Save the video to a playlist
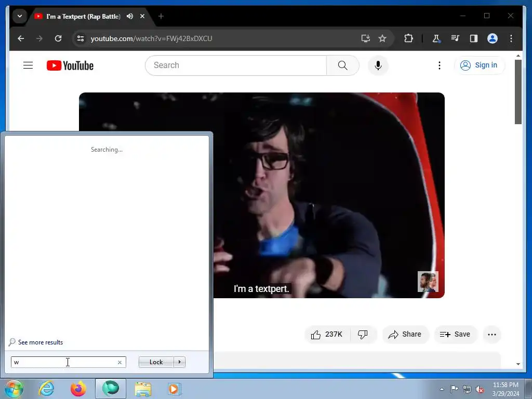 455,335
